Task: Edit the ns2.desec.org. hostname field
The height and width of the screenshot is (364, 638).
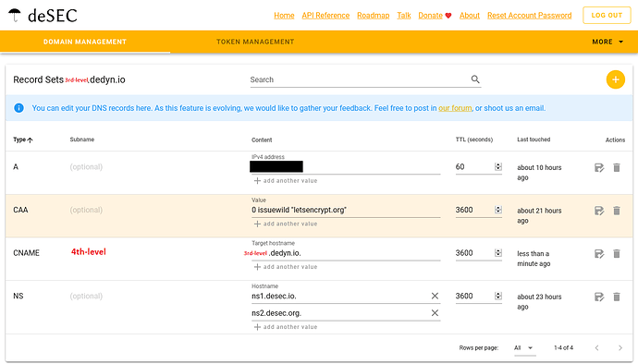Action: tap(340, 313)
